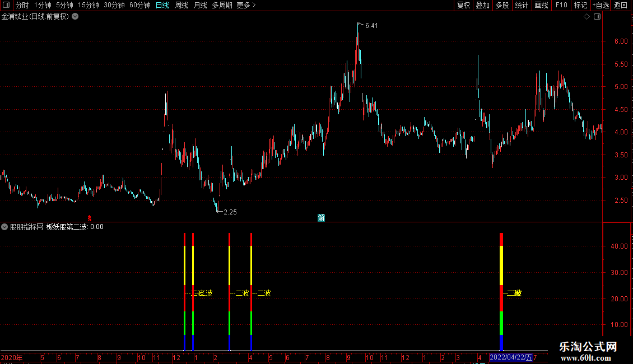The image size is (633, 364).
Task: Click the 解 marker icon on chart
Action: [x=322, y=218]
